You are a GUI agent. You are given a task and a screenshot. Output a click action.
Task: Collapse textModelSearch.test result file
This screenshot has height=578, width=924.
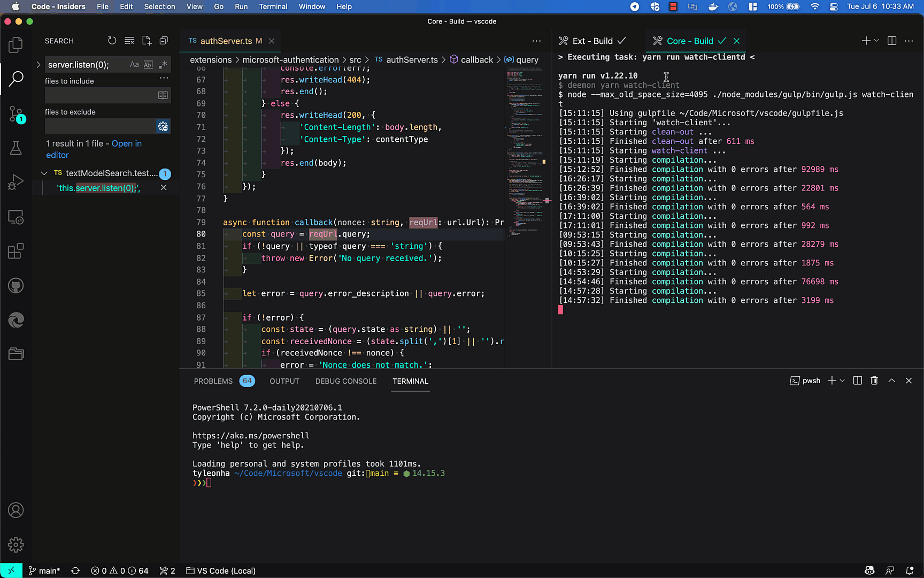pyautogui.click(x=44, y=173)
